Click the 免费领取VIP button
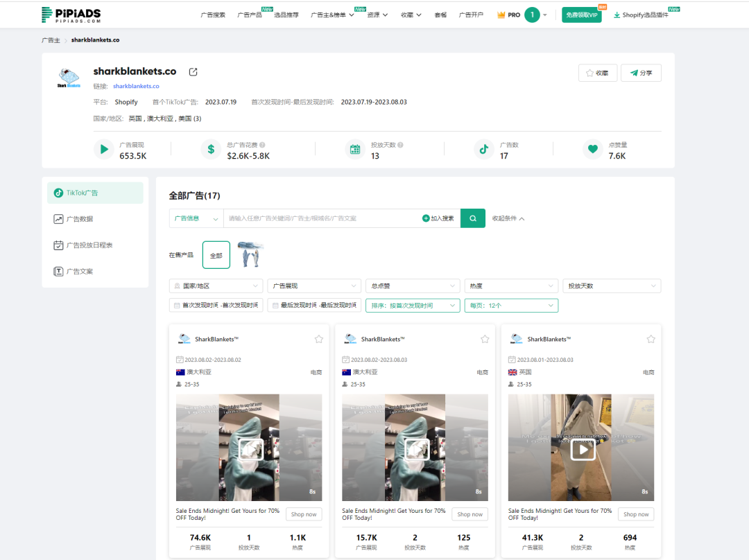 click(x=581, y=15)
